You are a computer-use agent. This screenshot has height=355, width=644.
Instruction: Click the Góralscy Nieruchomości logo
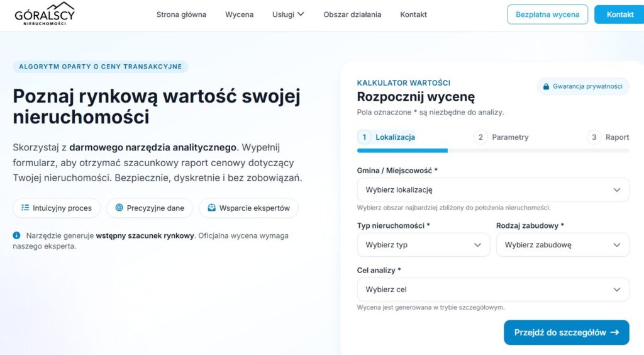(45, 14)
